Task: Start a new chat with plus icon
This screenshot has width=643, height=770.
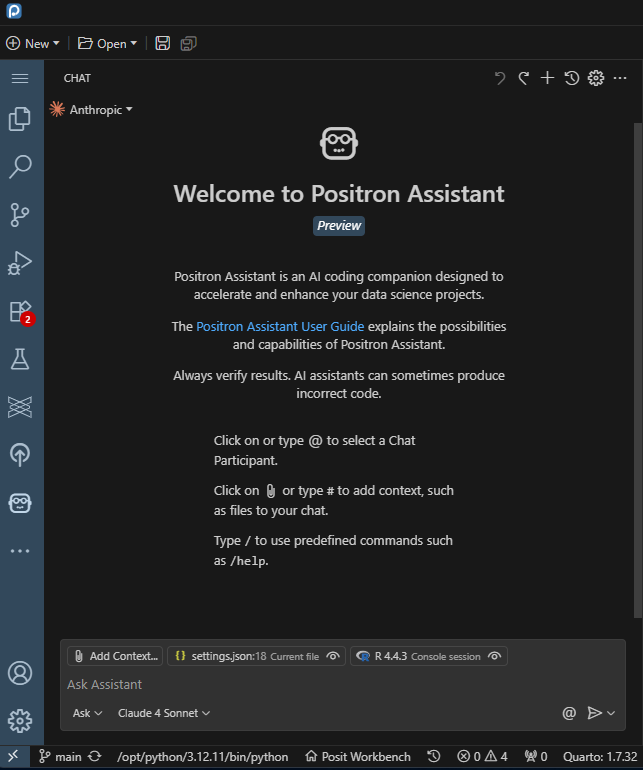Action: click(x=547, y=78)
